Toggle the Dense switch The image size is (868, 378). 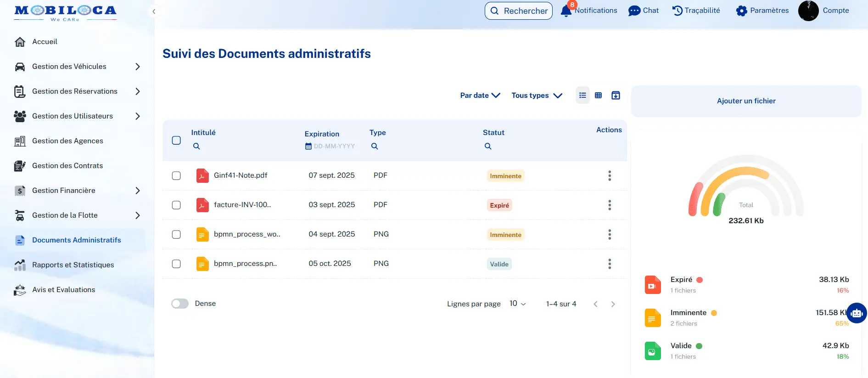click(180, 304)
